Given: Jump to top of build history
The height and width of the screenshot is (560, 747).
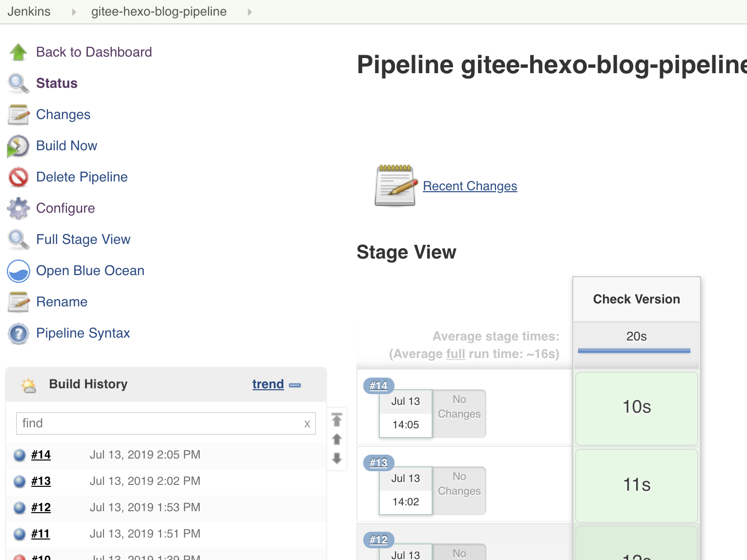Looking at the screenshot, I should pos(337,420).
